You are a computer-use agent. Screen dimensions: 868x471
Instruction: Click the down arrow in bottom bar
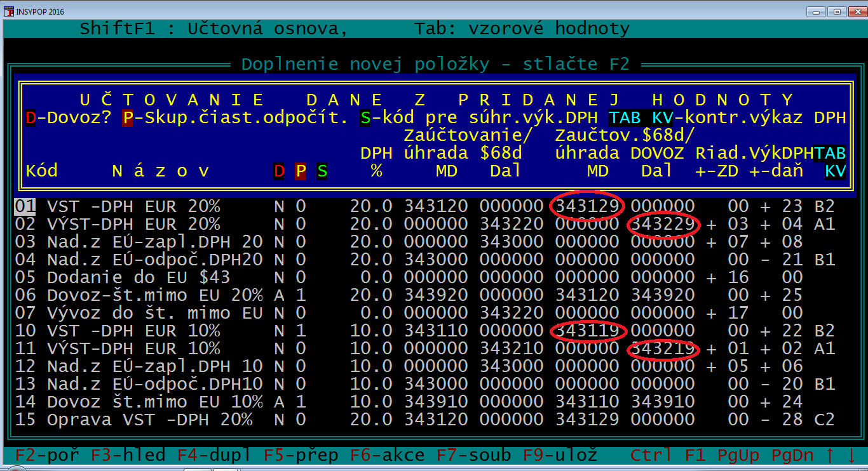(851, 455)
